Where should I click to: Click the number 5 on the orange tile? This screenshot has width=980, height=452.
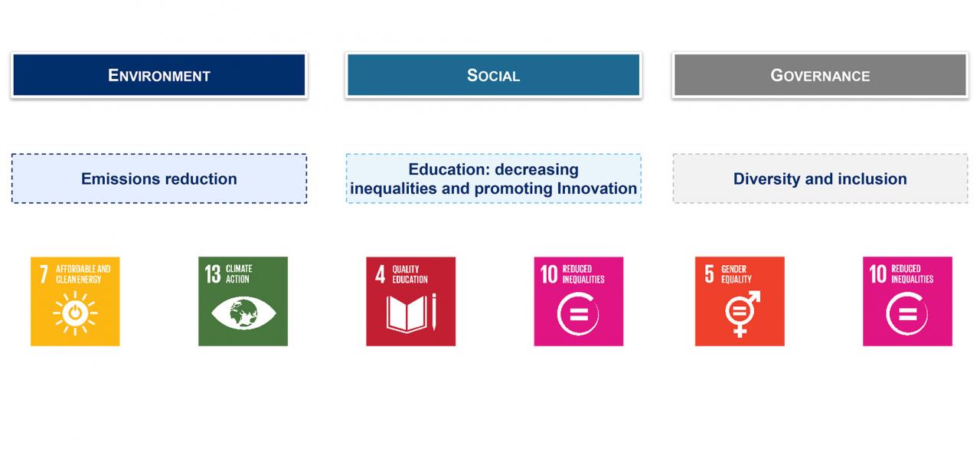pos(709,274)
